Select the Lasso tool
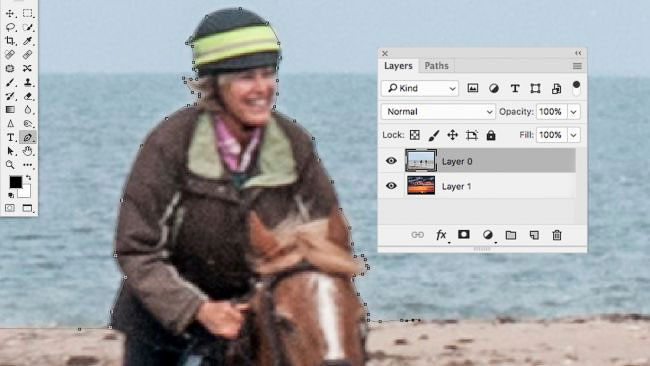 click(10, 27)
